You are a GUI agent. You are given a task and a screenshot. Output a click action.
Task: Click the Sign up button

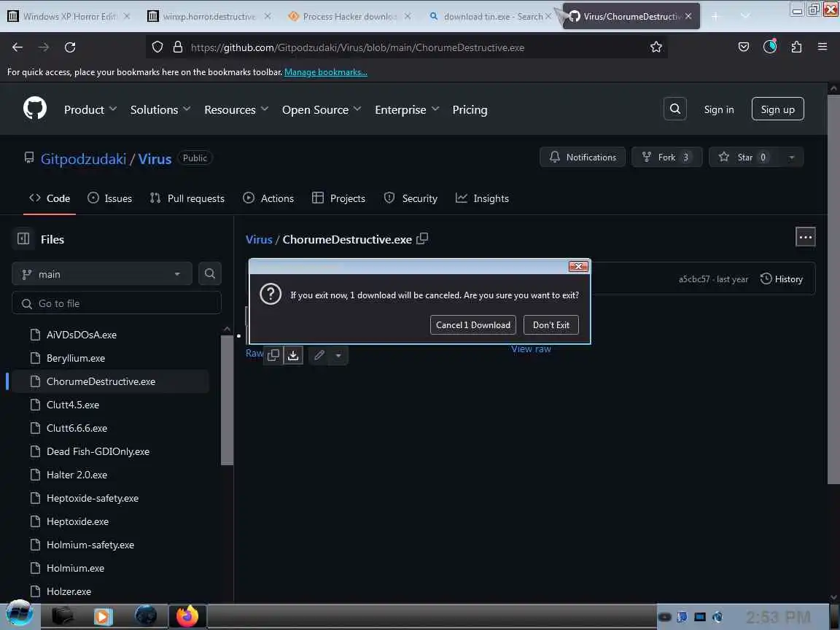[777, 109]
